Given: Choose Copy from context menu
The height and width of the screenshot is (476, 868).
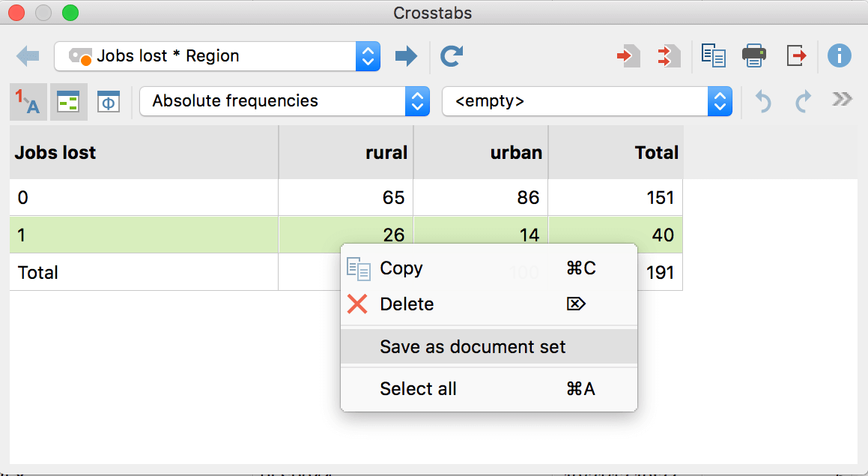Looking at the screenshot, I should (489, 268).
